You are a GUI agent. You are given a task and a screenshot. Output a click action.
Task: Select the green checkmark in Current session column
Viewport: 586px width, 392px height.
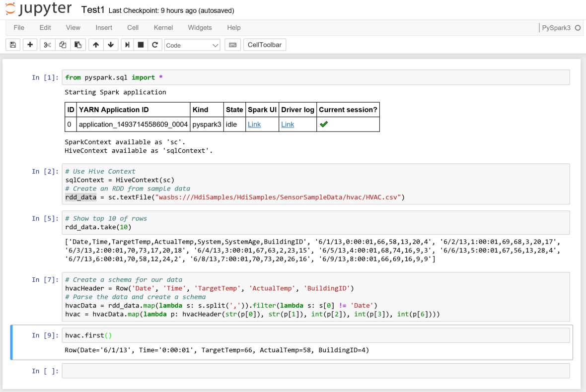pyautogui.click(x=324, y=124)
